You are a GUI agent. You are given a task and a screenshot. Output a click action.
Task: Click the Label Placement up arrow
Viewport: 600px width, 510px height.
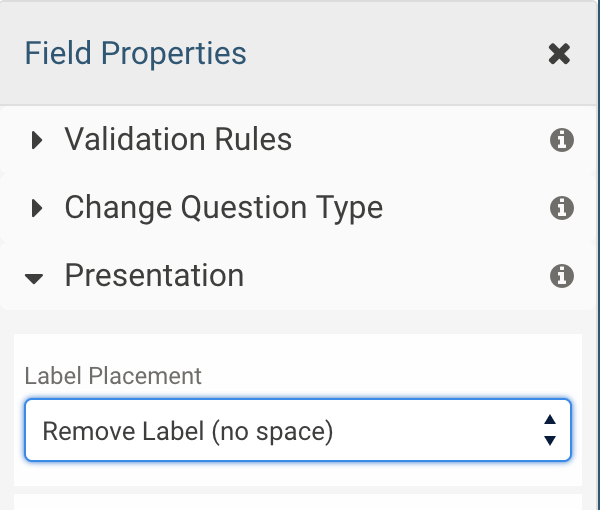[550, 419]
